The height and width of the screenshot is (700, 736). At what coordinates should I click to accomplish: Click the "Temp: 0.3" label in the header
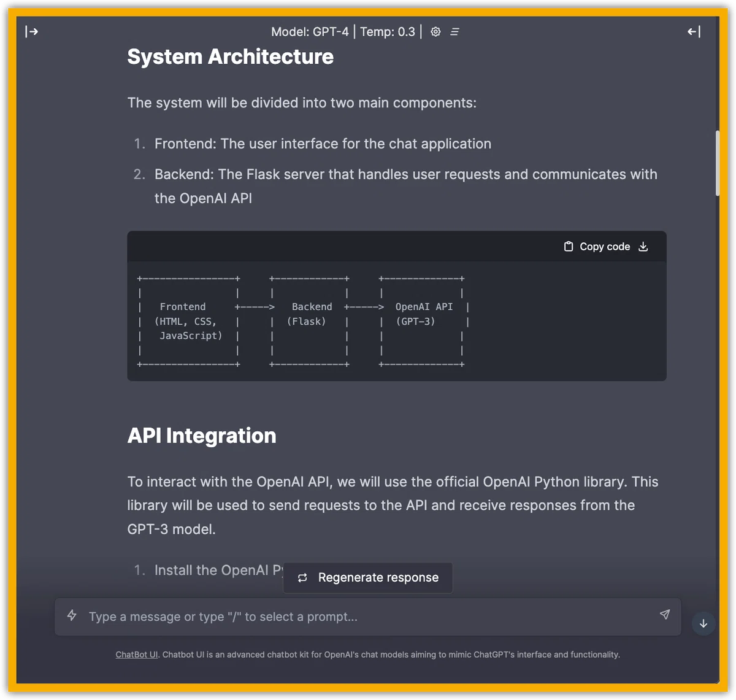(388, 32)
